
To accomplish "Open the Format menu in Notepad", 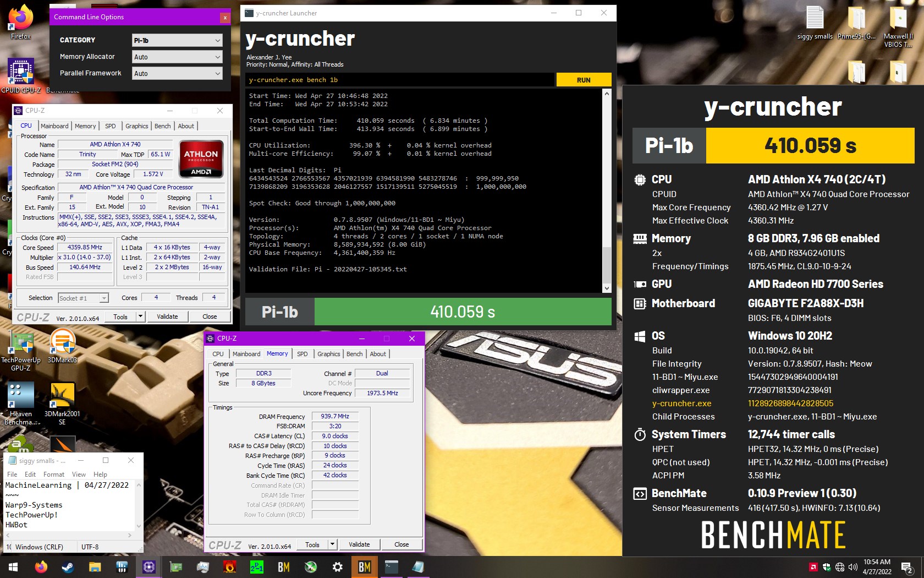I will (x=54, y=475).
